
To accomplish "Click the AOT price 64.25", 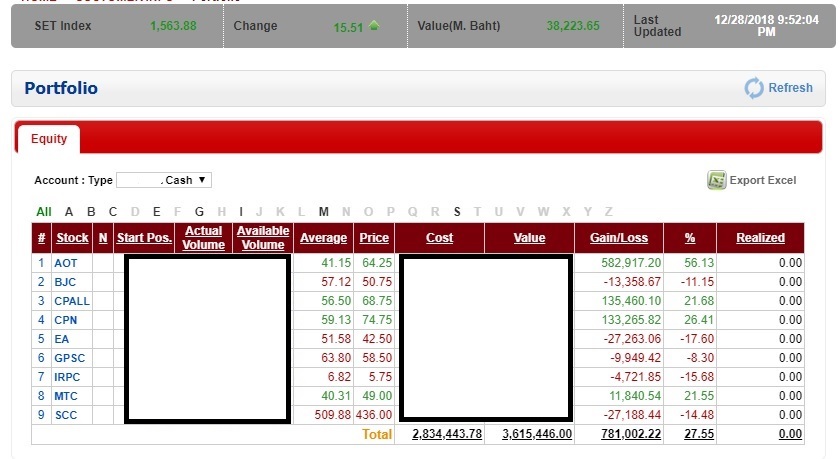I will 377,263.
